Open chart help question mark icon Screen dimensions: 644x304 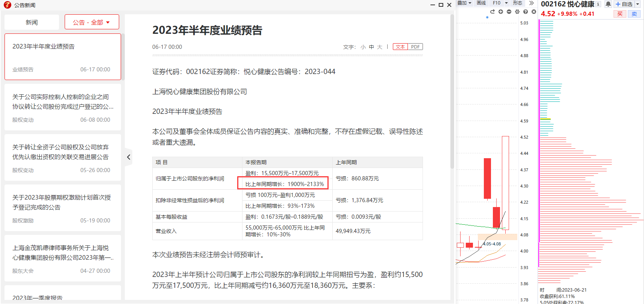pyautogui.click(x=526, y=12)
